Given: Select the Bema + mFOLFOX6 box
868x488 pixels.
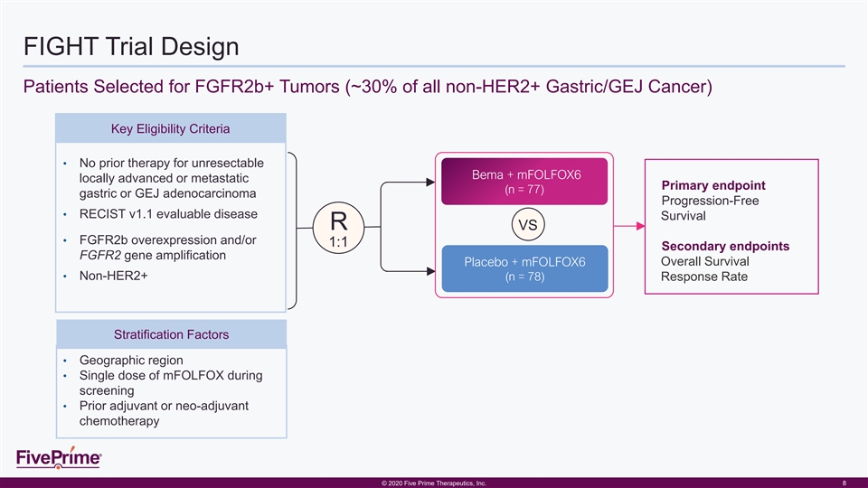Looking at the screenshot, I should pos(524,182).
